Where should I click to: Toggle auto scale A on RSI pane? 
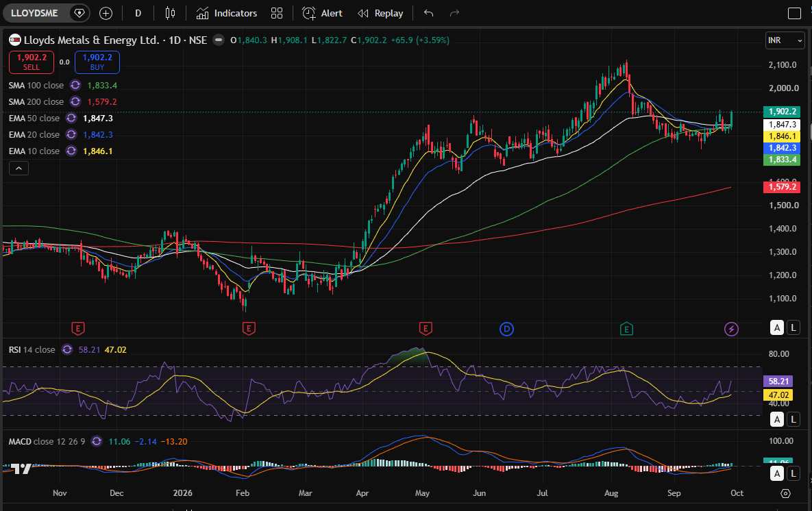777,419
